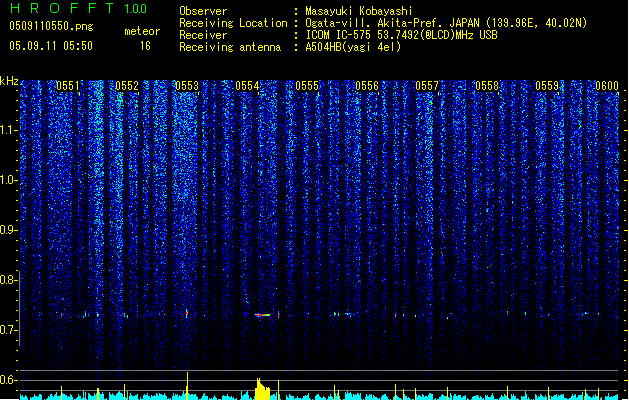Select the meteor count value 16
Image resolution: width=629 pixels, height=400 pixels.
[145, 46]
